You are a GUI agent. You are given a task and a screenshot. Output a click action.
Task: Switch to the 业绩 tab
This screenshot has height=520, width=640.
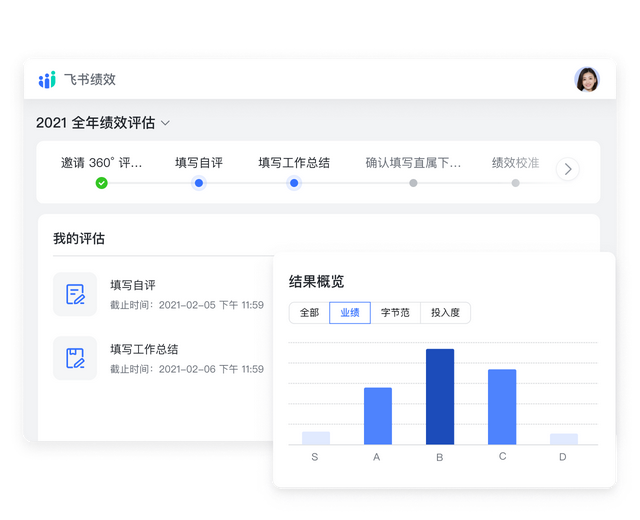pos(350,313)
